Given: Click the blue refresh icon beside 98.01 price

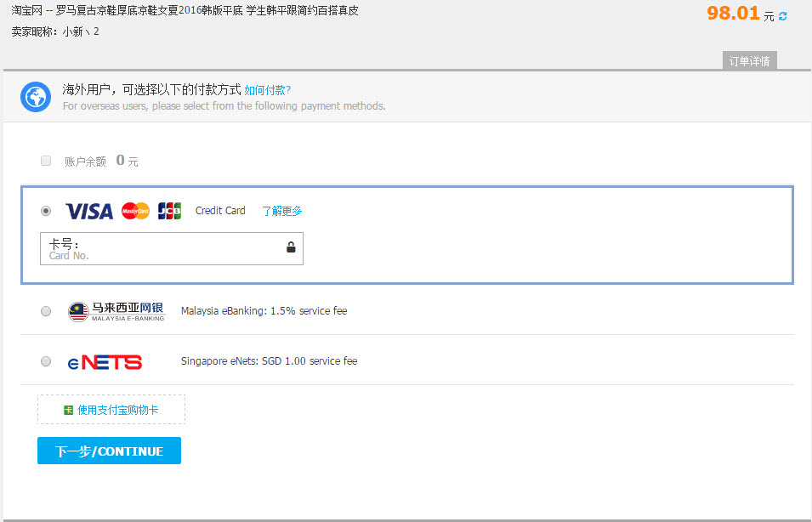Looking at the screenshot, I should click(782, 16).
